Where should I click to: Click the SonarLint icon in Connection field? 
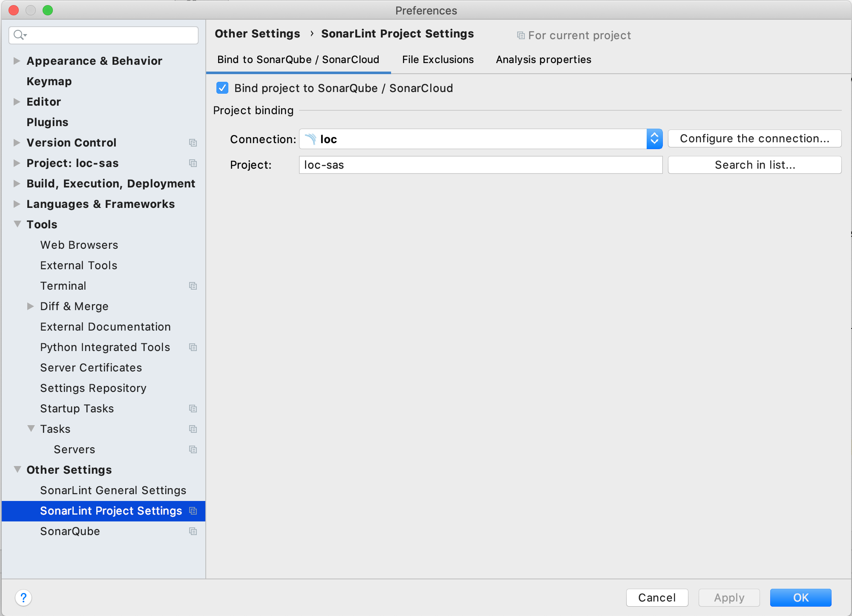coord(311,139)
